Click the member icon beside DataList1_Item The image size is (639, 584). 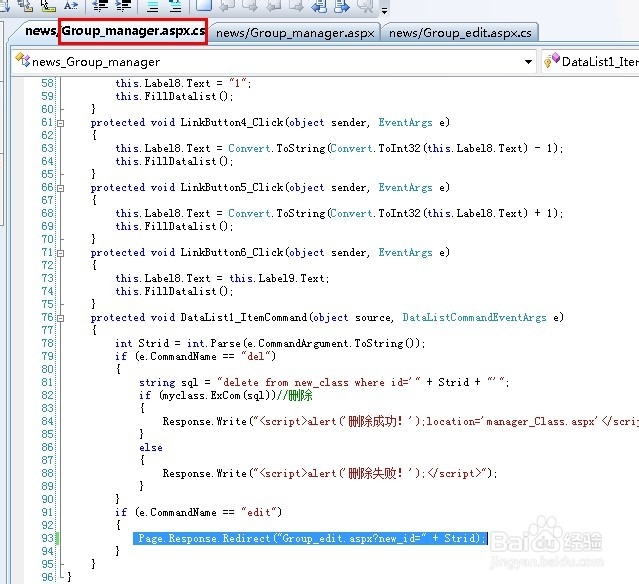pos(552,60)
